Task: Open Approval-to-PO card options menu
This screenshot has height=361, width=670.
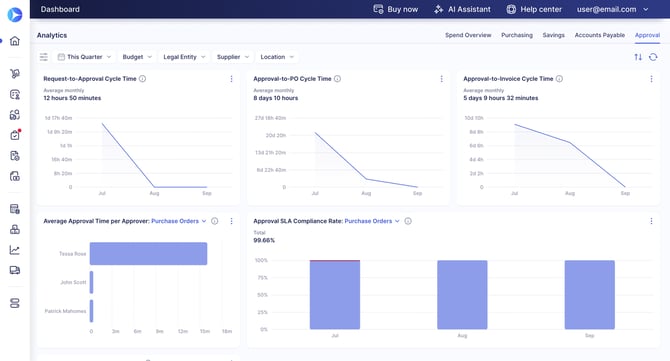Action: pyautogui.click(x=441, y=79)
